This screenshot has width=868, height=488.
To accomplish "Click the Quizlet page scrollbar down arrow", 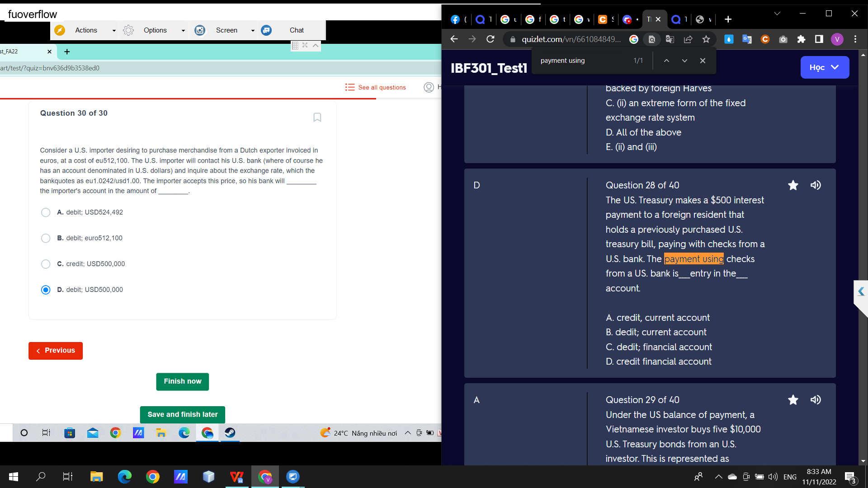I will (863, 461).
